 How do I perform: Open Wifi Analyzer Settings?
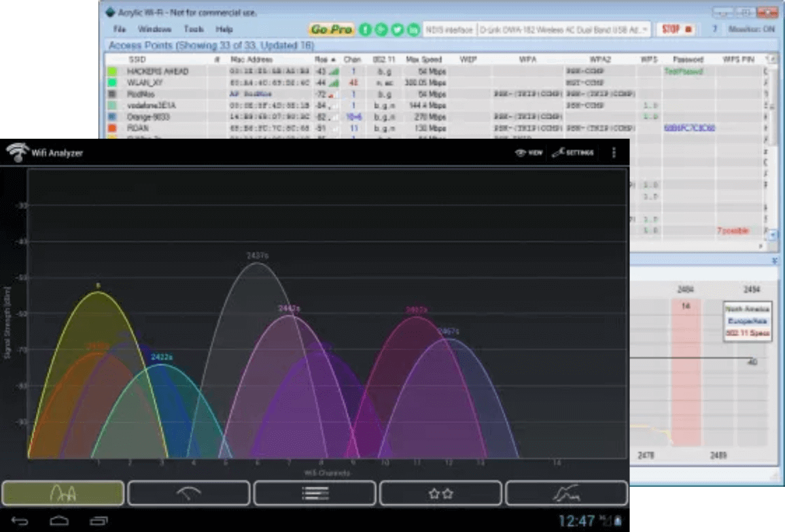tap(572, 152)
